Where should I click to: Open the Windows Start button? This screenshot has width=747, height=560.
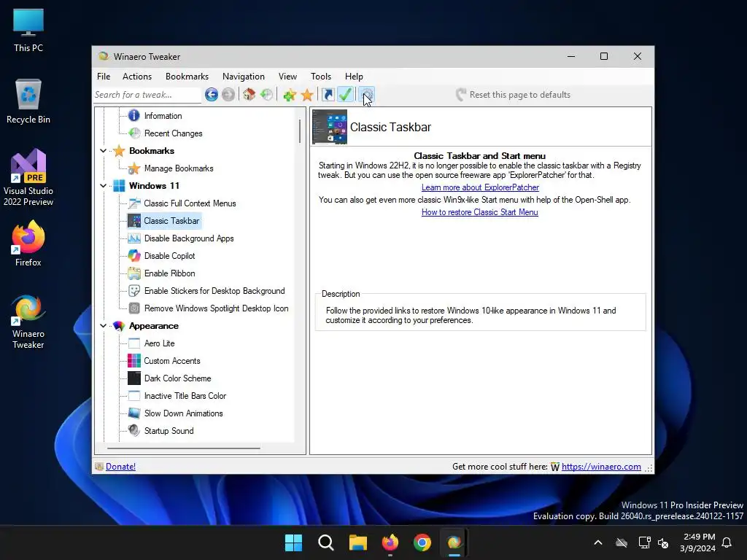pos(293,542)
